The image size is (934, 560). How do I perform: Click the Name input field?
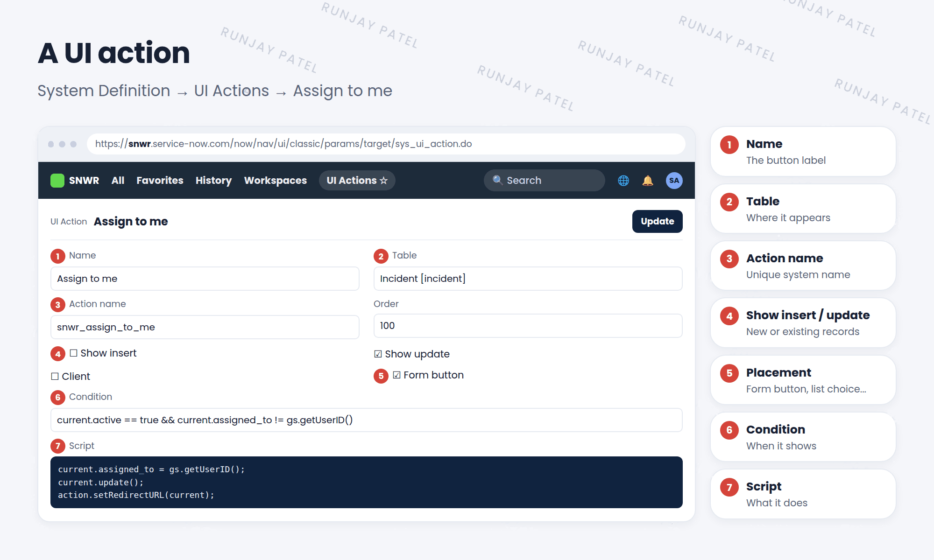[x=205, y=279]
